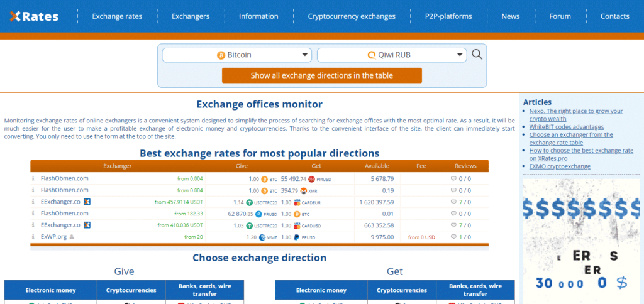The image size is (644, 304).
Task: Click the "from 182.33" minimum amount
Action: click(x=189, y=214)
